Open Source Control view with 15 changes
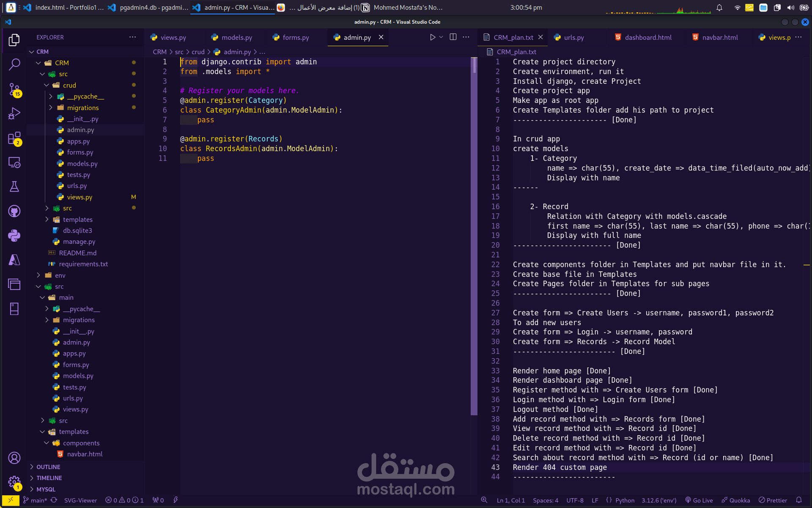This screenshot has width=812, height=508. pyautogui.click(x=14, y=89)
